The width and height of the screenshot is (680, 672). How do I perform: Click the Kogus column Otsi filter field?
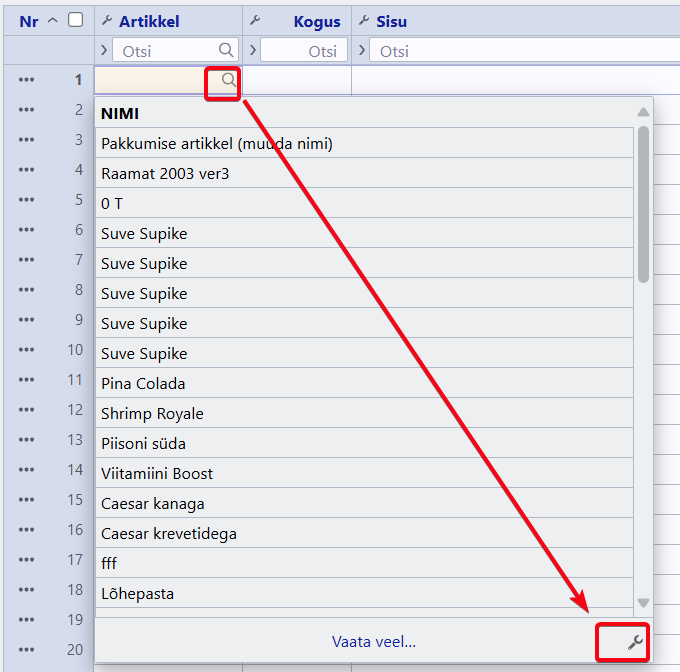pos(305,51)
